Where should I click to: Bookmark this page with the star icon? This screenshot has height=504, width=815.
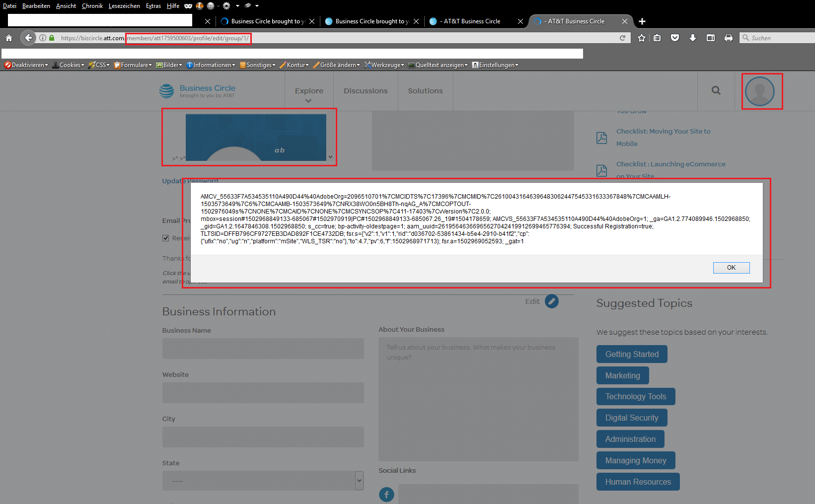642,38
